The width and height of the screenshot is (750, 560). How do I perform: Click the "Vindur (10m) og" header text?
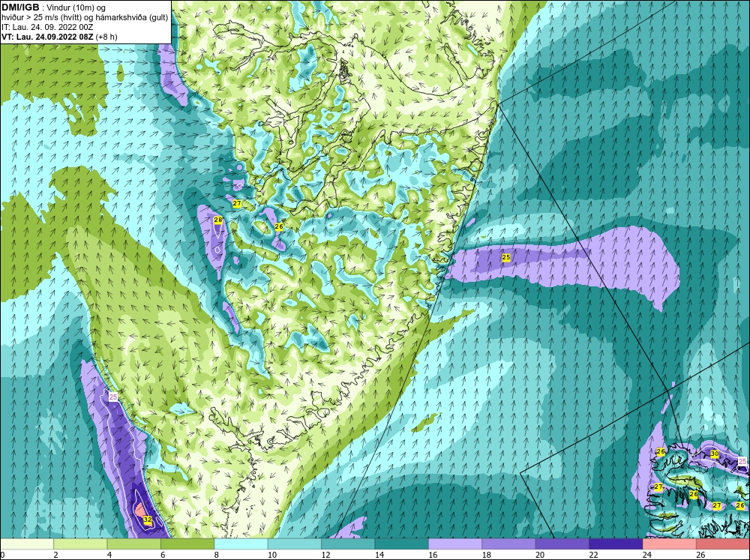tap(77, 8)
